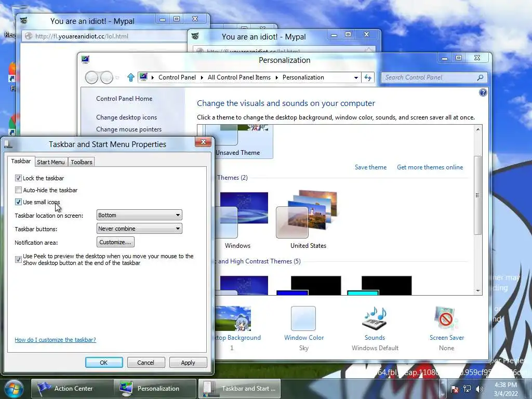
Task: Click the Action Center flag tray icon
Action: (x=455, y=389)
